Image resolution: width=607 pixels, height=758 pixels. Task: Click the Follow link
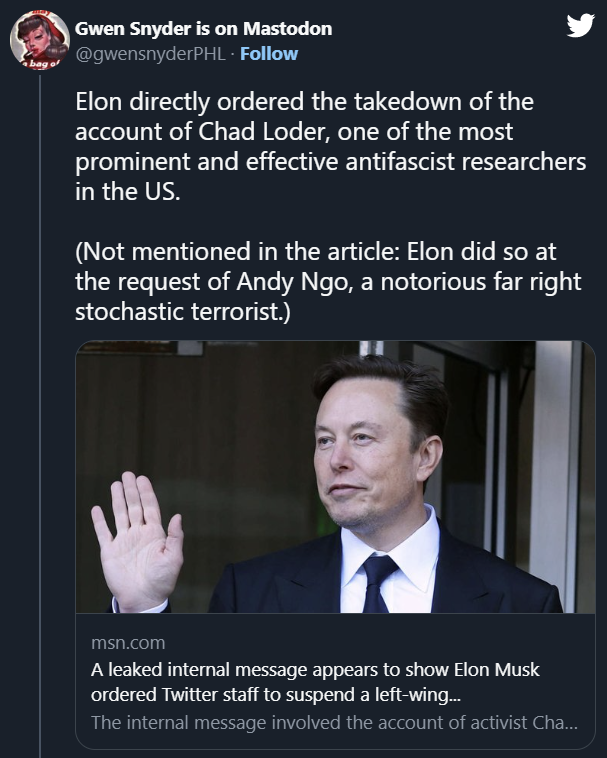coord(269,53)
